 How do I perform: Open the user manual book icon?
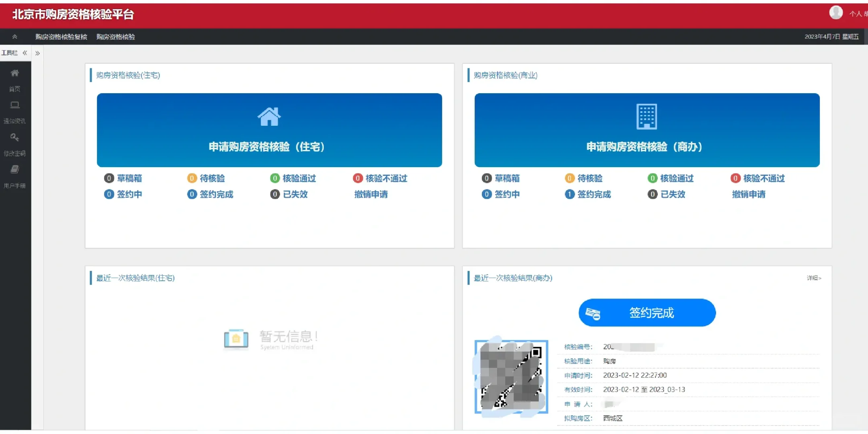(x=14, y=170)
